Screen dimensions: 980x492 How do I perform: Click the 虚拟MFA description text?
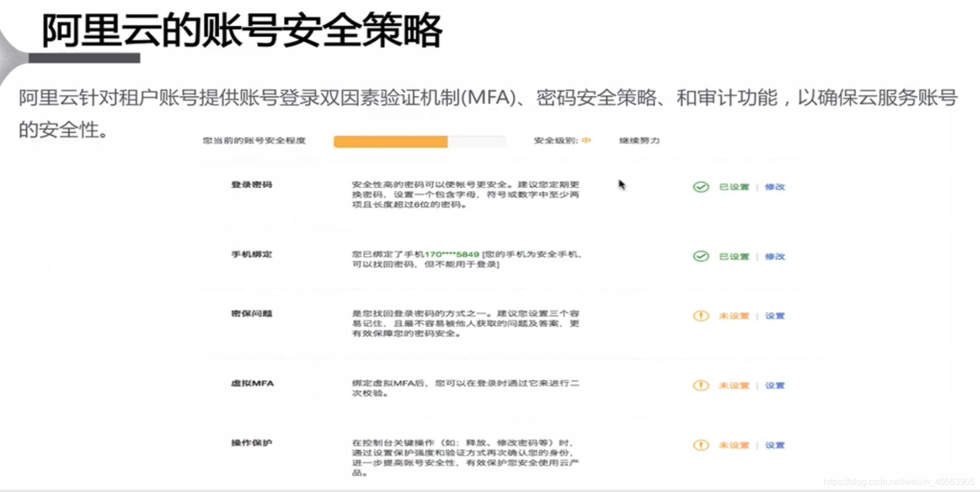pyautogui.click(x=466, y=388)
